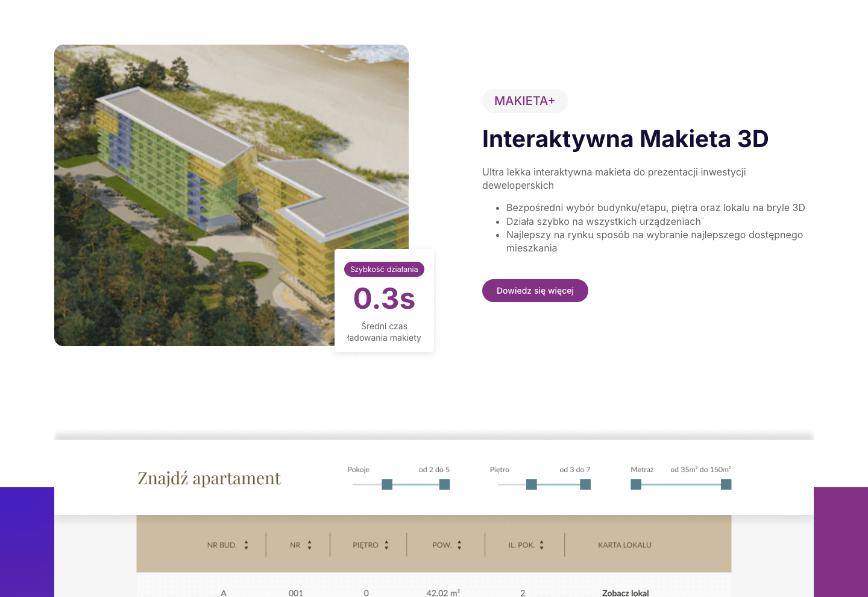Click the sort arrows beside NR column
The width and height of the screenshot is (868, 597).
coord(309,545)
